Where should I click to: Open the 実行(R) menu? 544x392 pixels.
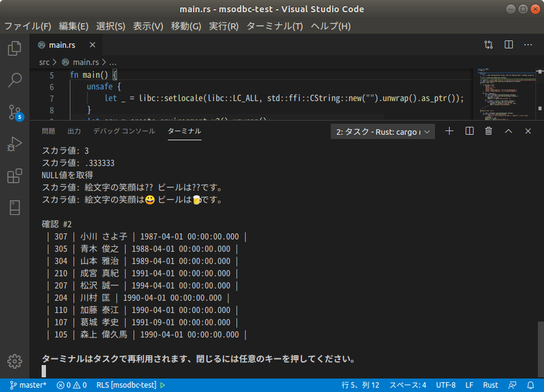(x=224, y=26)
